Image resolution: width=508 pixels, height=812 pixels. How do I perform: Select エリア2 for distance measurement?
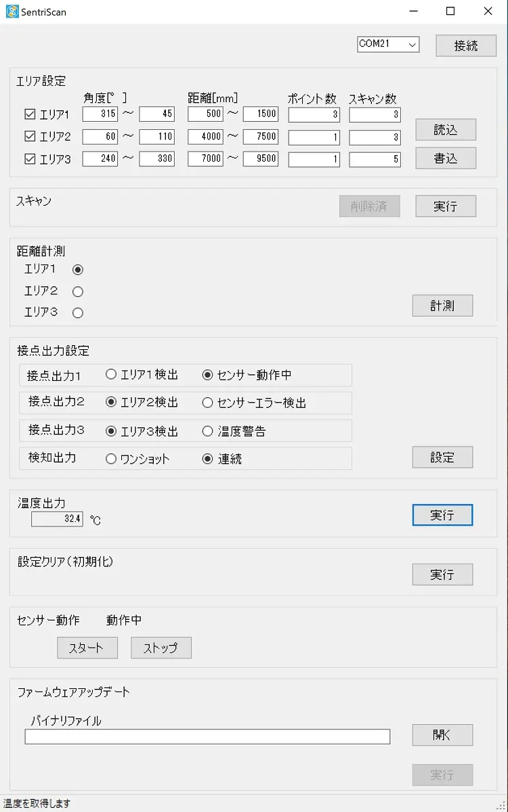point(78,292)
